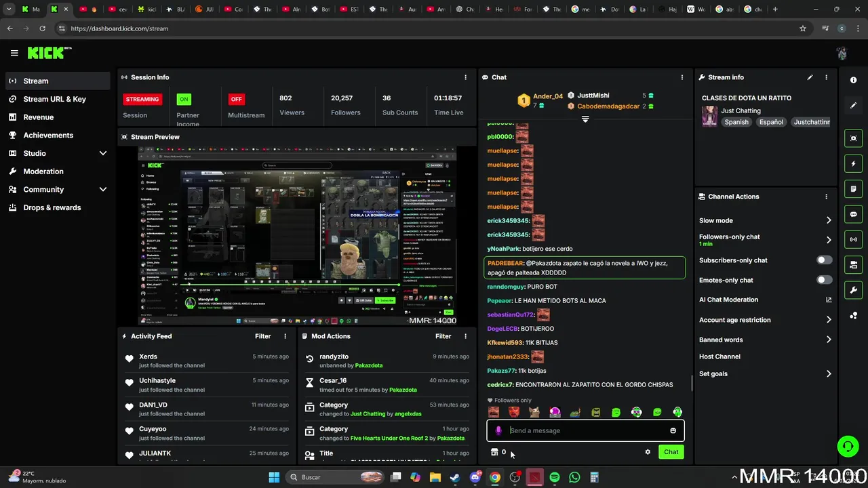This screenshot has width=868, height=488.
Task: Click the pencil icon in right sidebar
Action: pyautogui.click(x=853, y=106)
